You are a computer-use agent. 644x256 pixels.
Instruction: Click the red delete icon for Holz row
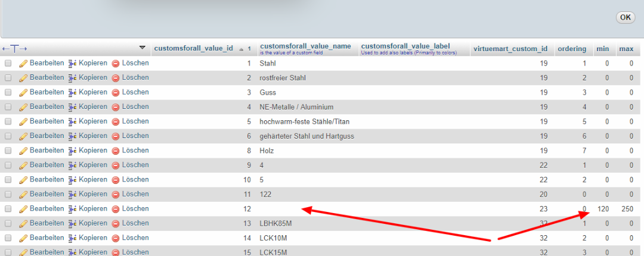(x=116, y=151)
